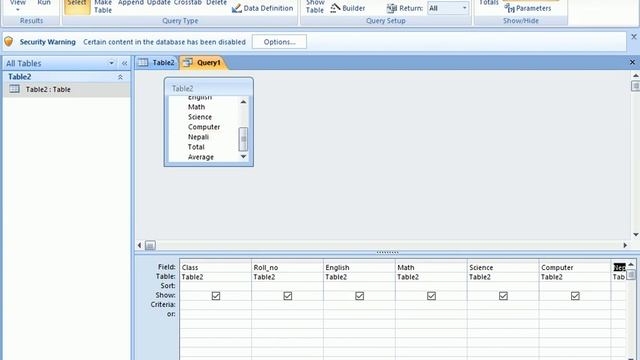Click the Table2 field list title bar

point(209,88)
